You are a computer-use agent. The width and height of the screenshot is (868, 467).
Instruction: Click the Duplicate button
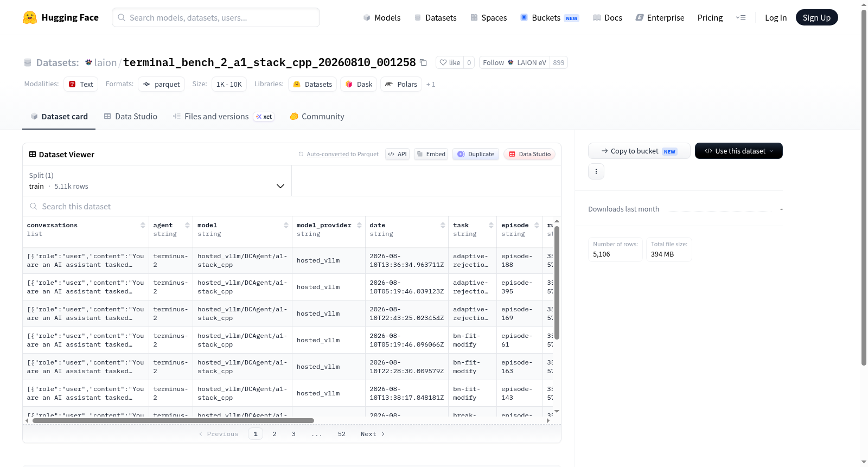(476, 154)
